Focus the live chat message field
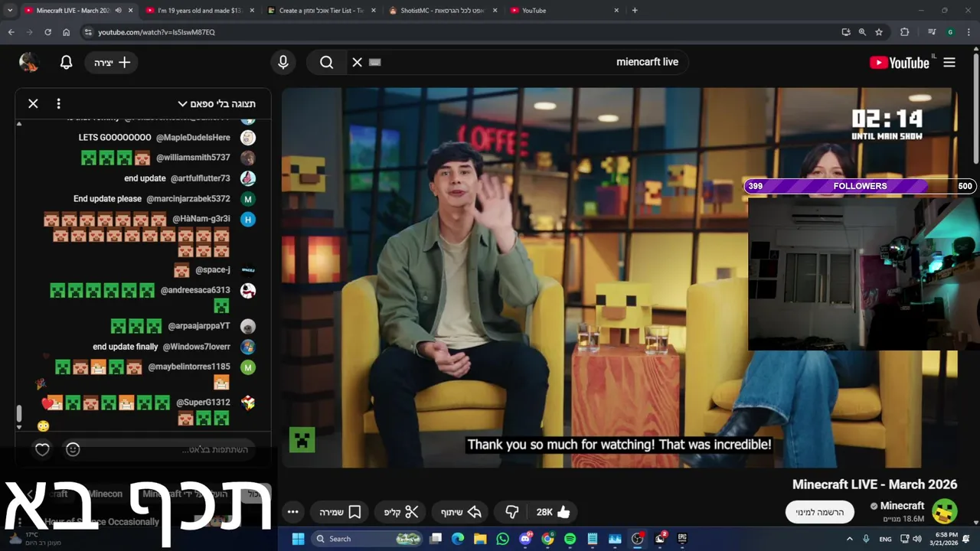Image resolution: width=980 pixels, height=551 pixels. (168, 450)
